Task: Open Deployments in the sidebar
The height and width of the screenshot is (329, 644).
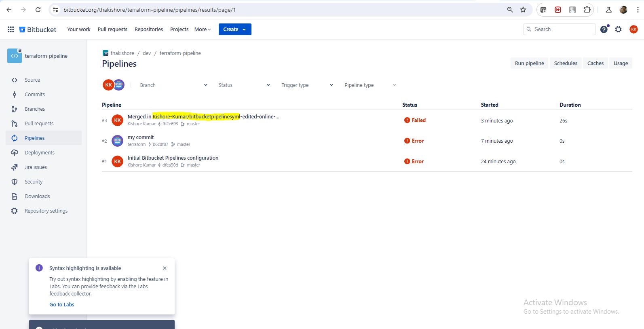Action: [x=40, y=153]
